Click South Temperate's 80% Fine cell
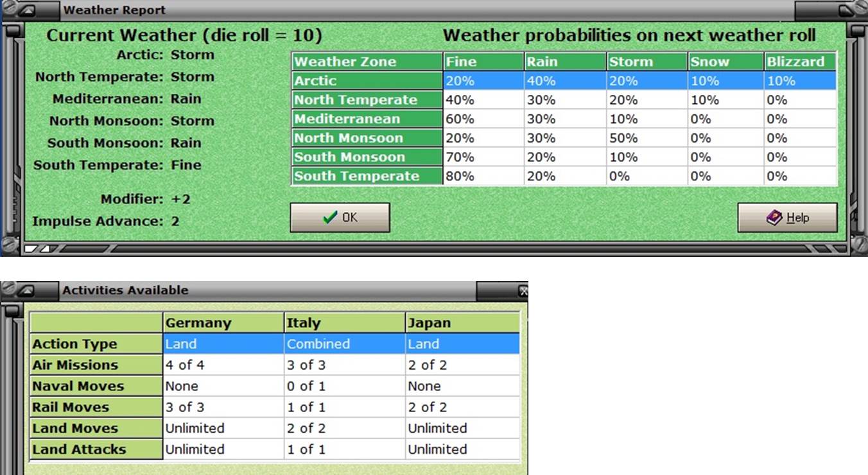 (x=483, y=176)
